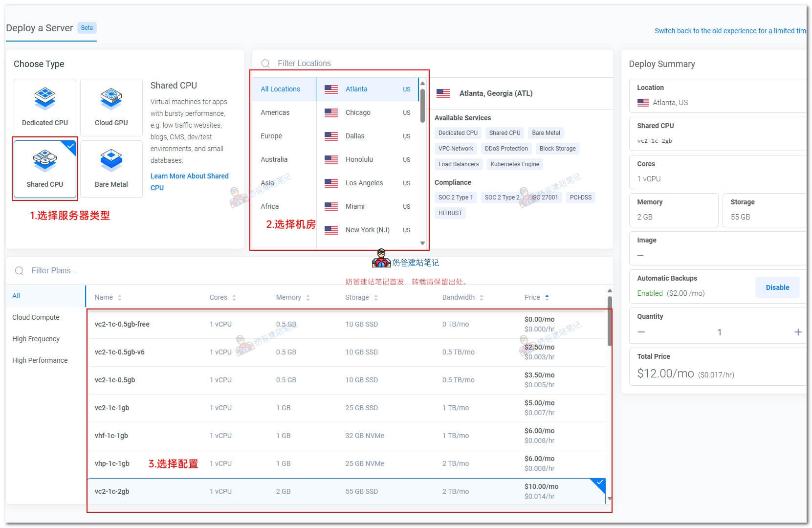Select the Bare Metal server type icon

(x=111, y=160)
